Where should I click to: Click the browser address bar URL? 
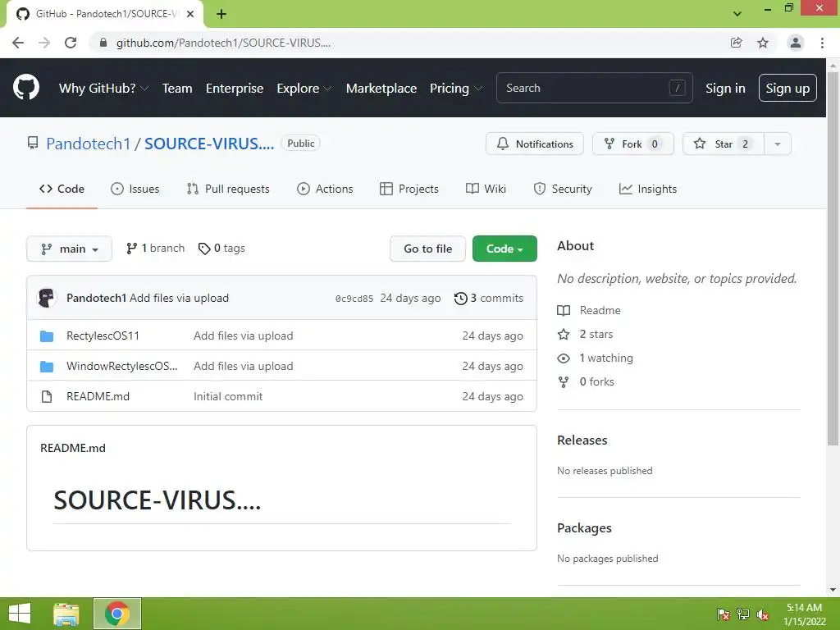coord(223,43)
